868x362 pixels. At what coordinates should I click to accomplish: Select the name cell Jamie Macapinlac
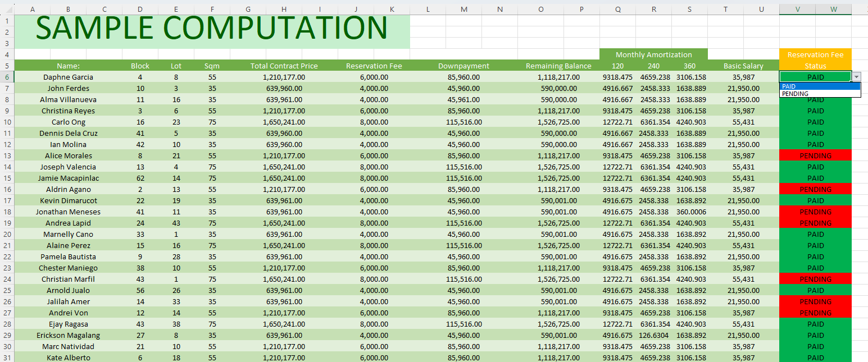[x=68, y=178]
